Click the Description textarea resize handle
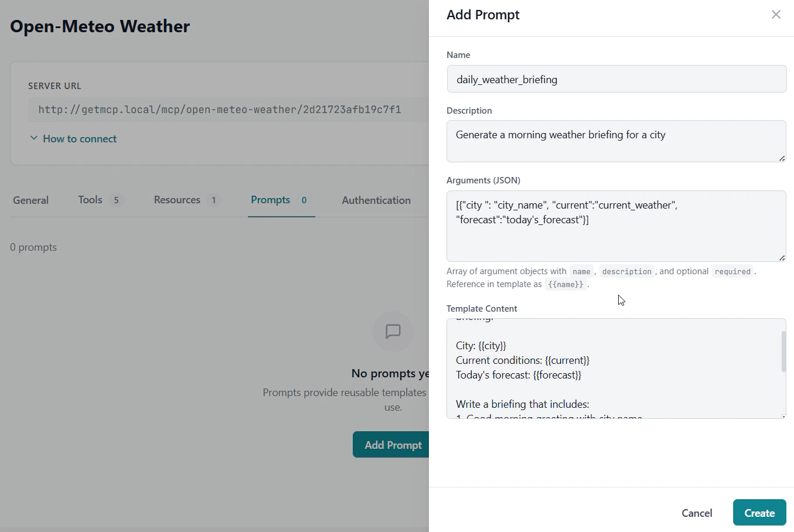Screen dimensions: 794x532 click(782, 158)
